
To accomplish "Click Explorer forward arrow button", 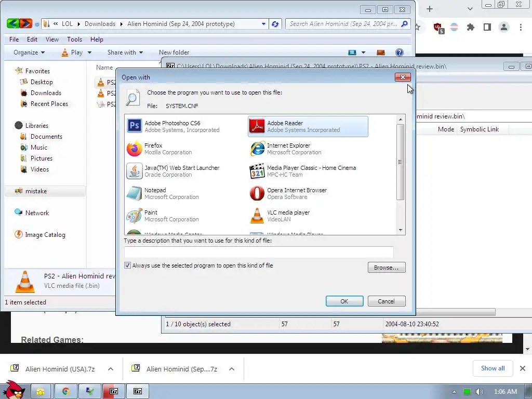I will [x=26, y=23].
